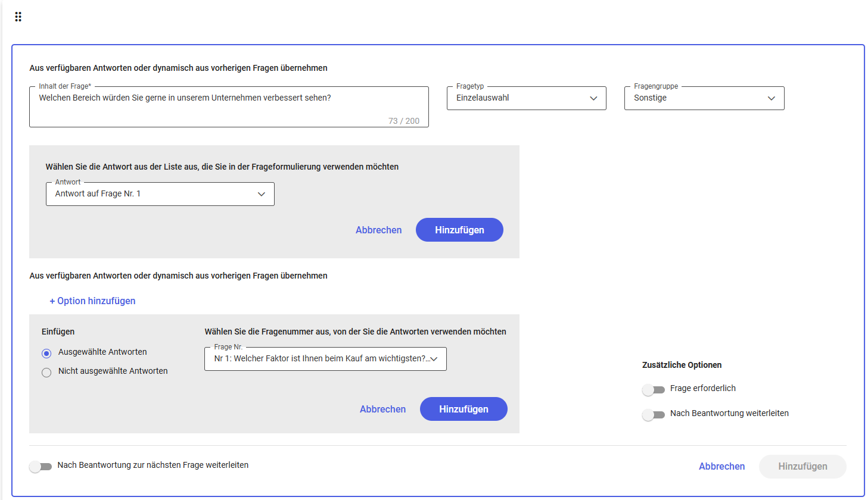Click '+ Option hinzufügen' link
This screenshot has width=868, height=500.
(92, 301)
